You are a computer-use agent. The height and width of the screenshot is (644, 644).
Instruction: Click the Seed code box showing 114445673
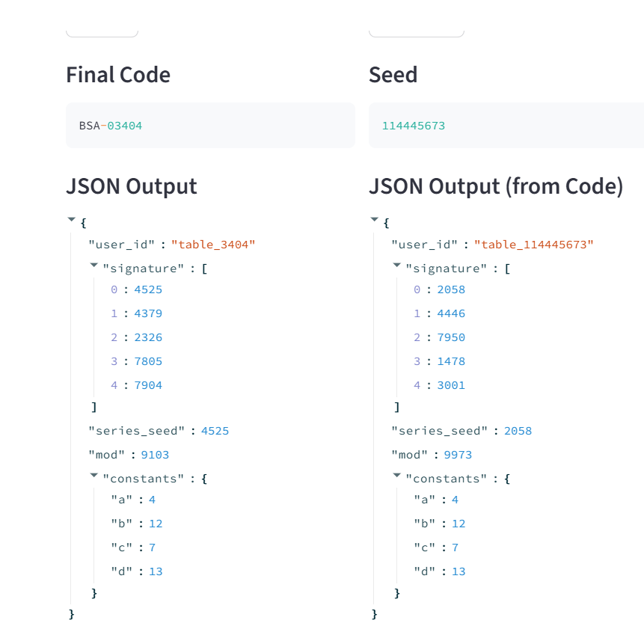[x=506, y=126]
